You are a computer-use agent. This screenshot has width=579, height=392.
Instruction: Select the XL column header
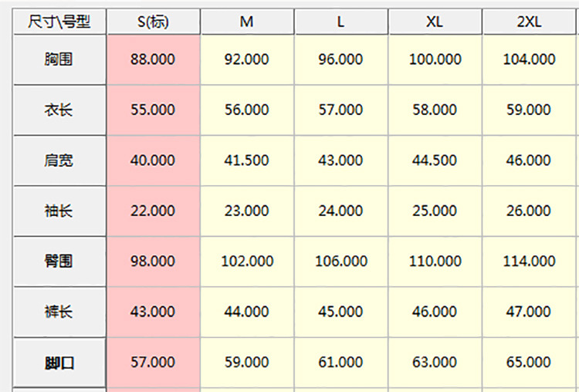click(x=435, y=22)
